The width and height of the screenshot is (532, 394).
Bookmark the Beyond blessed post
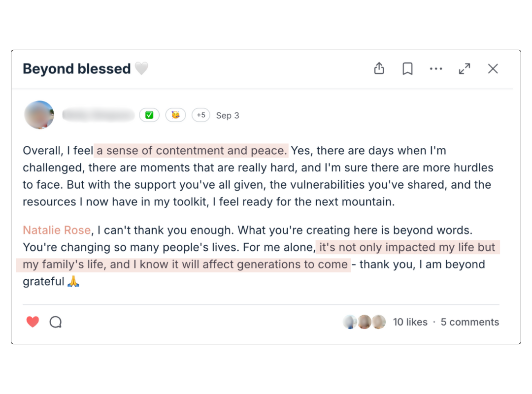click(x=407, y=69)
